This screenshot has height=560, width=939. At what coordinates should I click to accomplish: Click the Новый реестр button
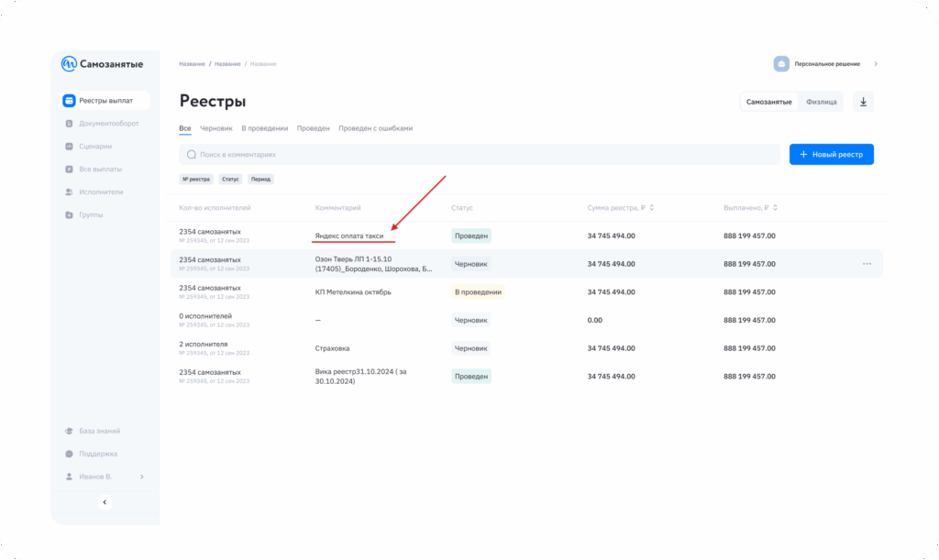point(831,155)
